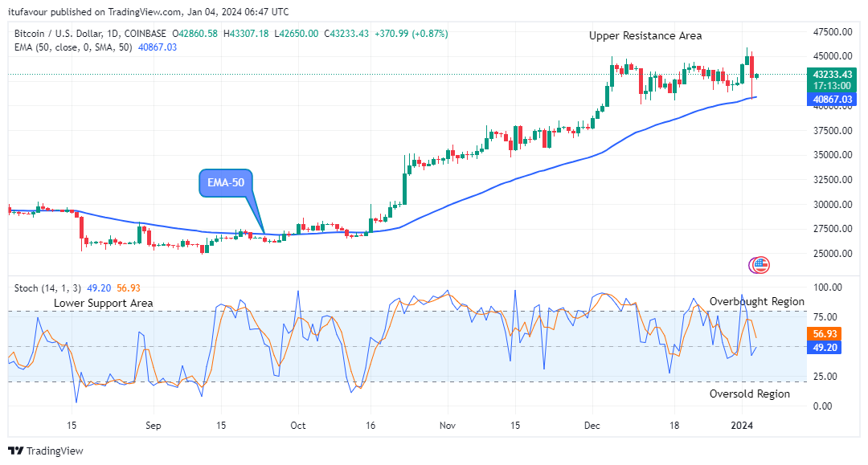
Task: Click the current price label 43233.43
Action: [x=833, y=74]
